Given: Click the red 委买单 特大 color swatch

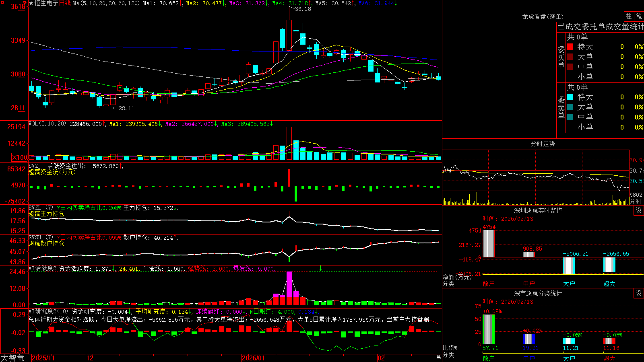Looking at the screenshot, I should 570,47.
